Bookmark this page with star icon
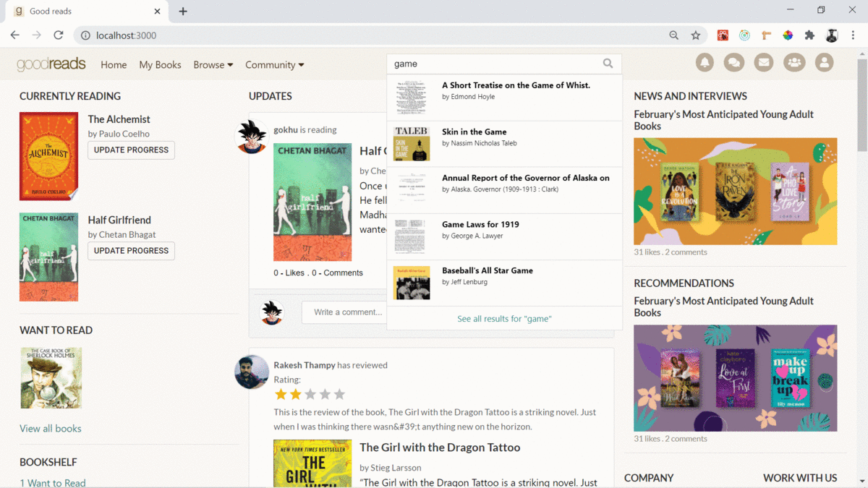Screen dimensions: 868x488 (695, 35)
